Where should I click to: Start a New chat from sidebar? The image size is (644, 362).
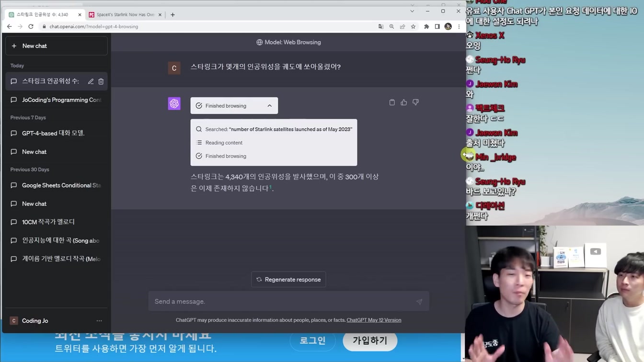coord(57,46)
